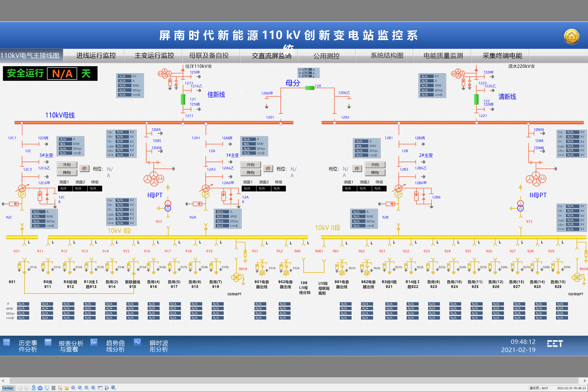Click the blue house icon in bottom toolbar
Screen dimensions: 588x392
(40, 388)
